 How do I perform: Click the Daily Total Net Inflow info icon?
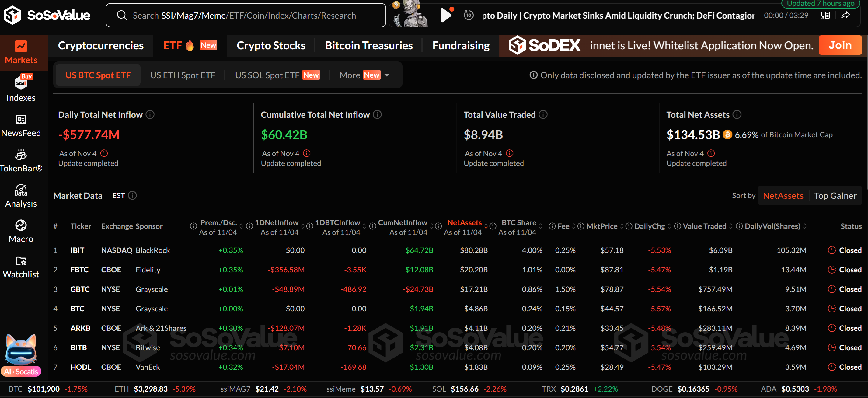[x=150, y=115]
